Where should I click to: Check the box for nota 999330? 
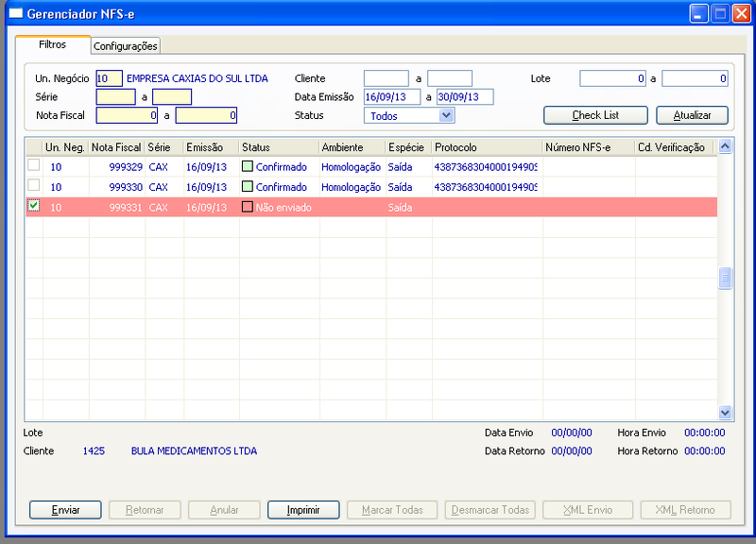coord(34,185)
